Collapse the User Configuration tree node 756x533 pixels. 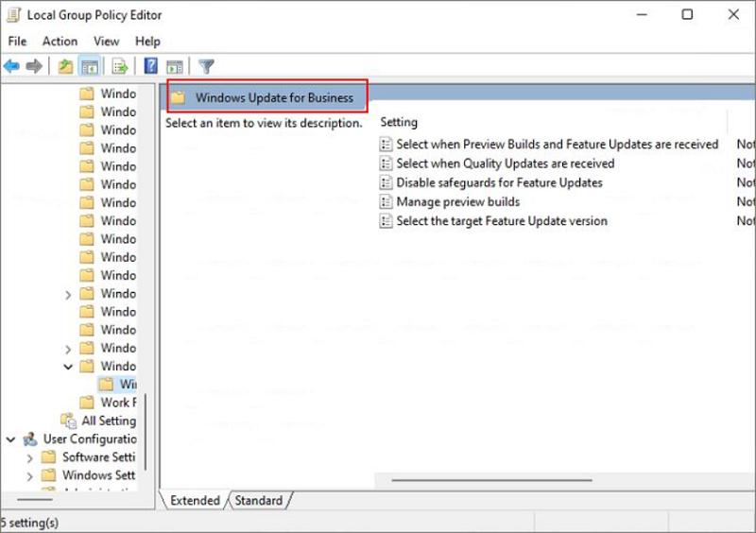pyautogui.click(x=10, y=439)
